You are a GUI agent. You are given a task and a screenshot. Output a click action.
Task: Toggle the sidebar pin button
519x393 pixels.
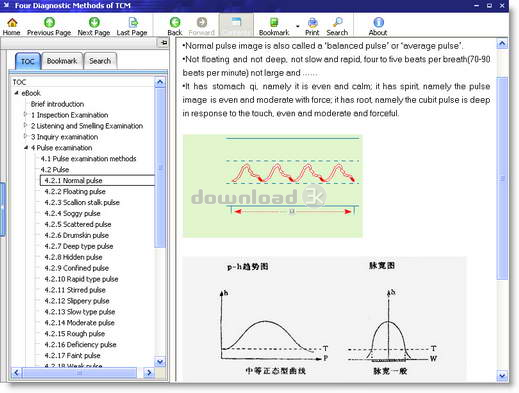pyautogui.click(x=163, y=43)
